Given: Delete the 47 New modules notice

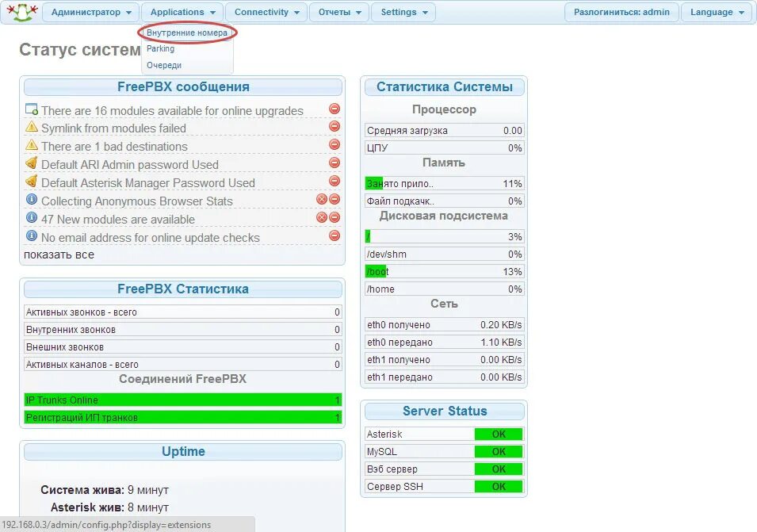Looking at the screenshot, I should tap(322, 217).
